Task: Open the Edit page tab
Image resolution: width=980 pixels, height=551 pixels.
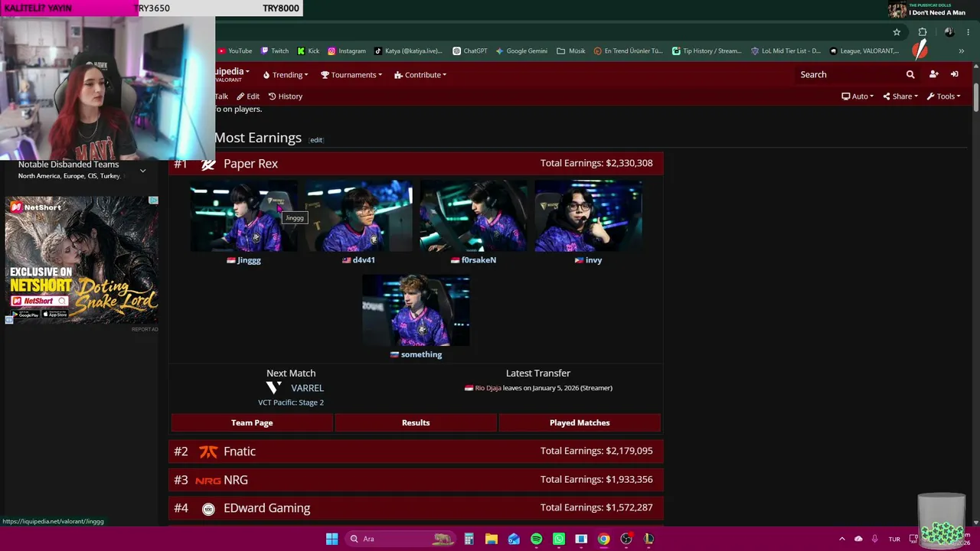Action: point(248,96)
